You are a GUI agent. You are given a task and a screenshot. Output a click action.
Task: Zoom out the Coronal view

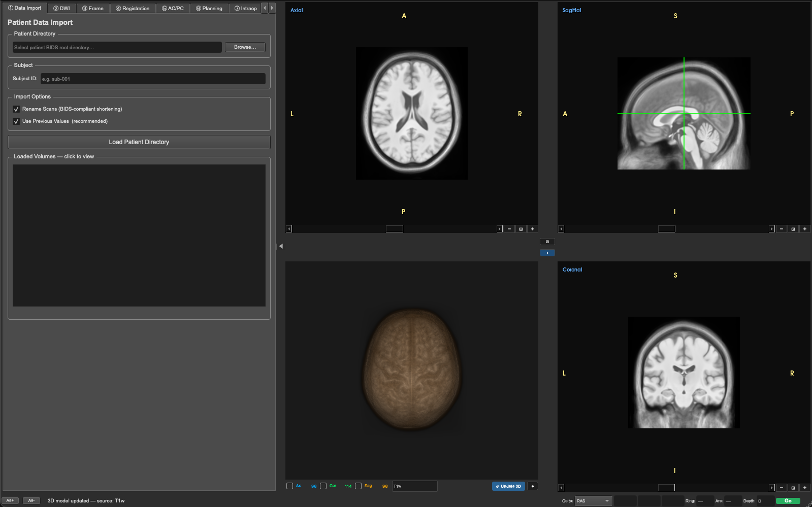(782, 488)
